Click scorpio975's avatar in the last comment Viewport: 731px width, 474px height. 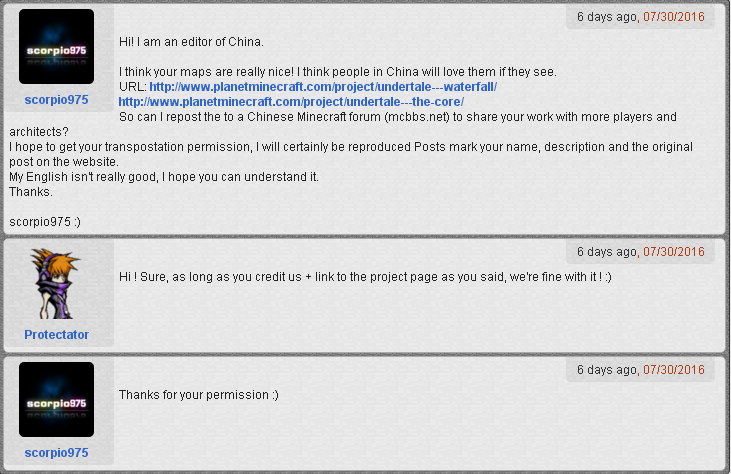56,399
